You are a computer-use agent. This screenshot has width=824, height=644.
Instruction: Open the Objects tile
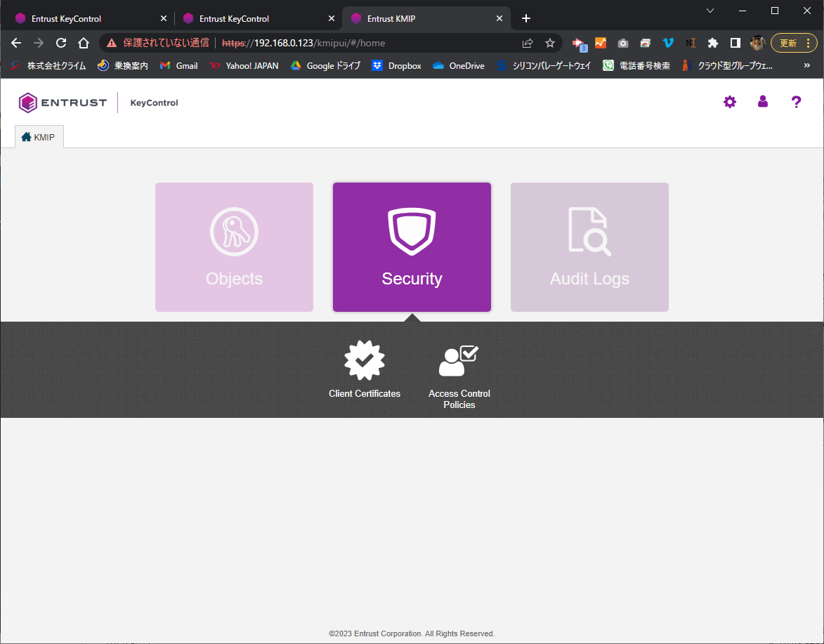click(x=234, y=247)
